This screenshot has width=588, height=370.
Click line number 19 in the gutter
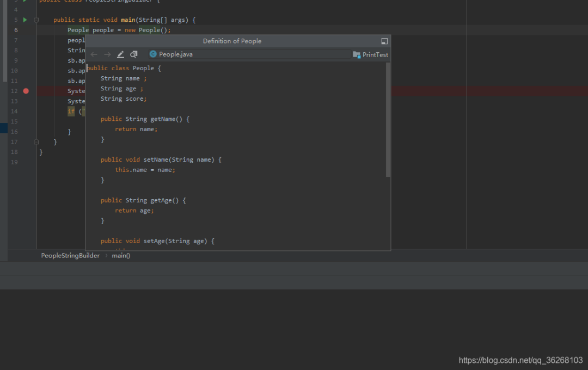(x=14, y=162)
